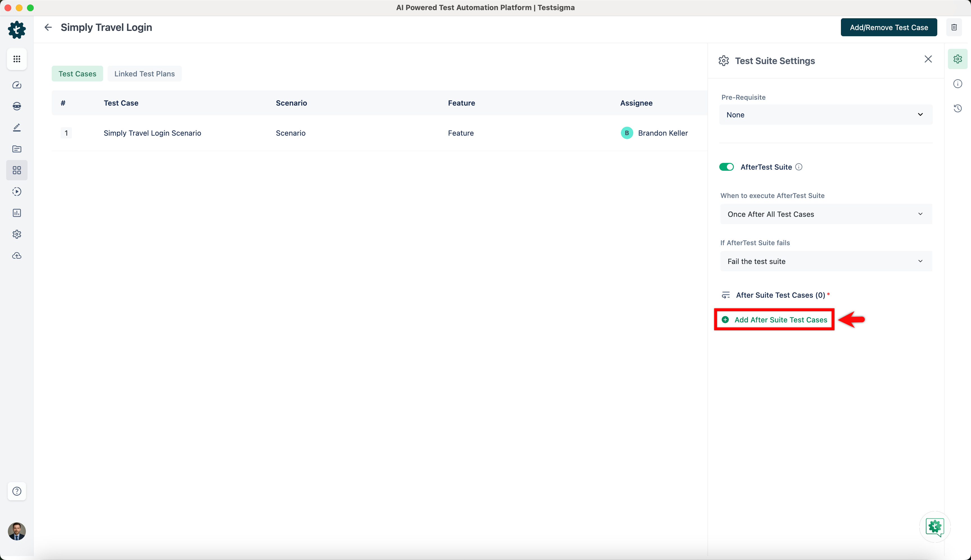Close the Test Suite Settings panel
Image resolution: width=971 pixels, height=560 pixels.
pyautogui.click(x=928, y=59)
